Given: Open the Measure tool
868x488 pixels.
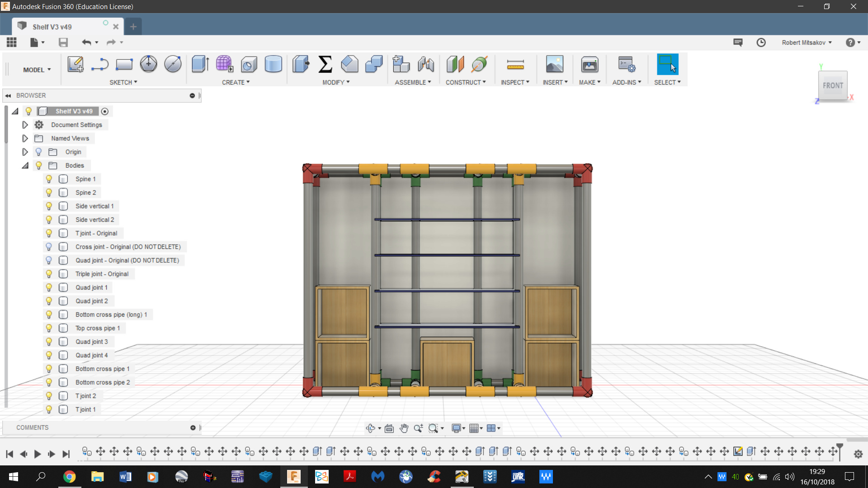Looking at the screenshot, I should tap(515, 65).
